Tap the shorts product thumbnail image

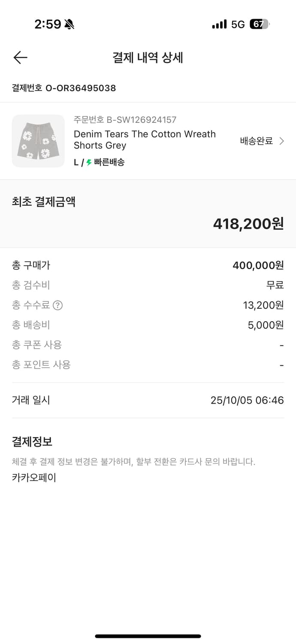pos(38,140)
